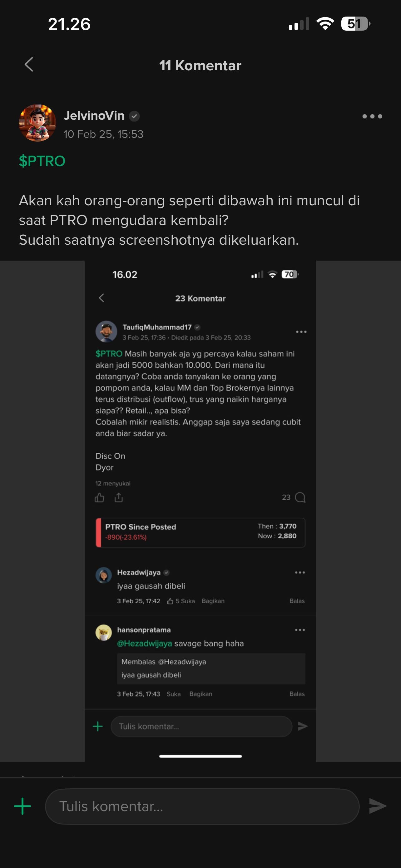
Task: Tap Balas on Hezadwijaya's comment
Action: (x=297, y=601)
